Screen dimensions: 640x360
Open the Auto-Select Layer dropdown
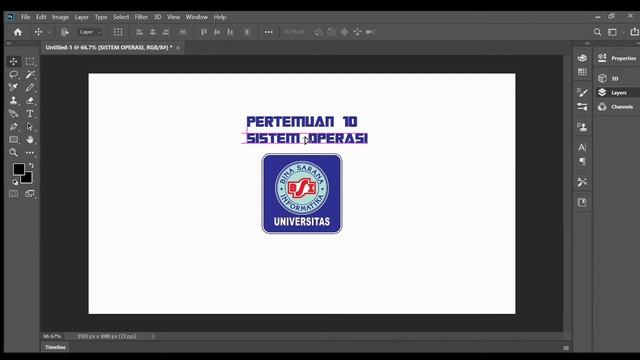pyautogui.click(x=90, y=32)
